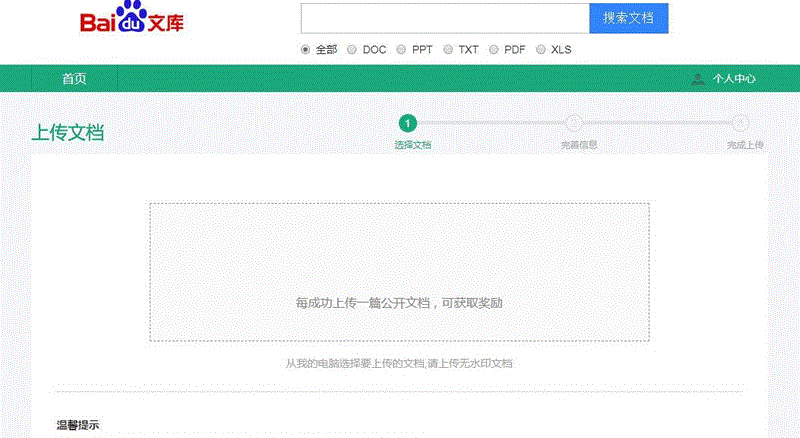The width and height of the screenshot is (800, 438).
Task: Focus the document search input field
Action: (x=445, y=18)
